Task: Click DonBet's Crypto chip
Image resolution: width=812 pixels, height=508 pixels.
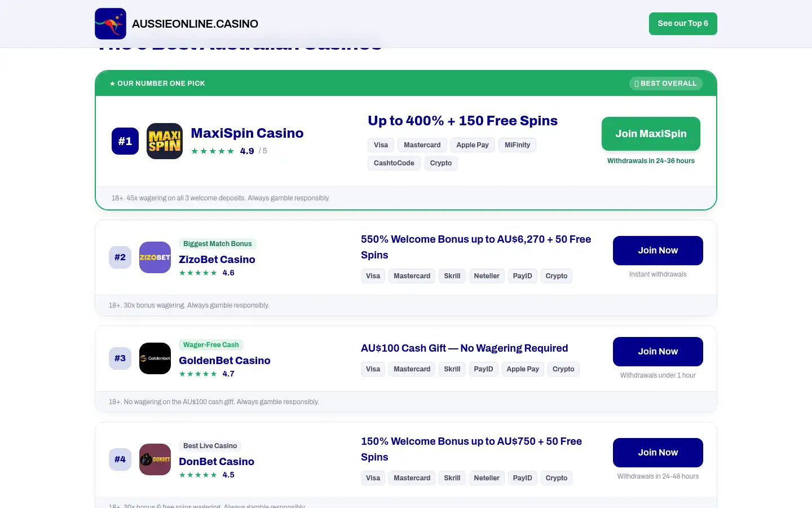Action: (557, 478)
